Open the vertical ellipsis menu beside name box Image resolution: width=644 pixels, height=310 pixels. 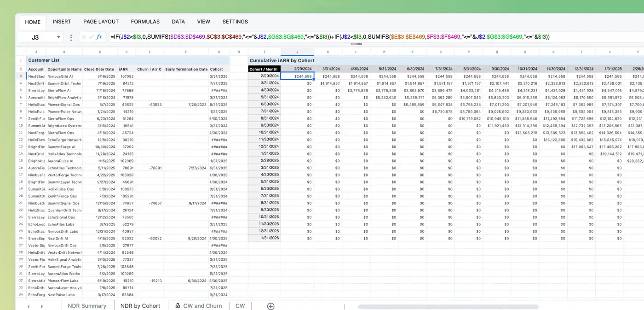pos(71,37)
